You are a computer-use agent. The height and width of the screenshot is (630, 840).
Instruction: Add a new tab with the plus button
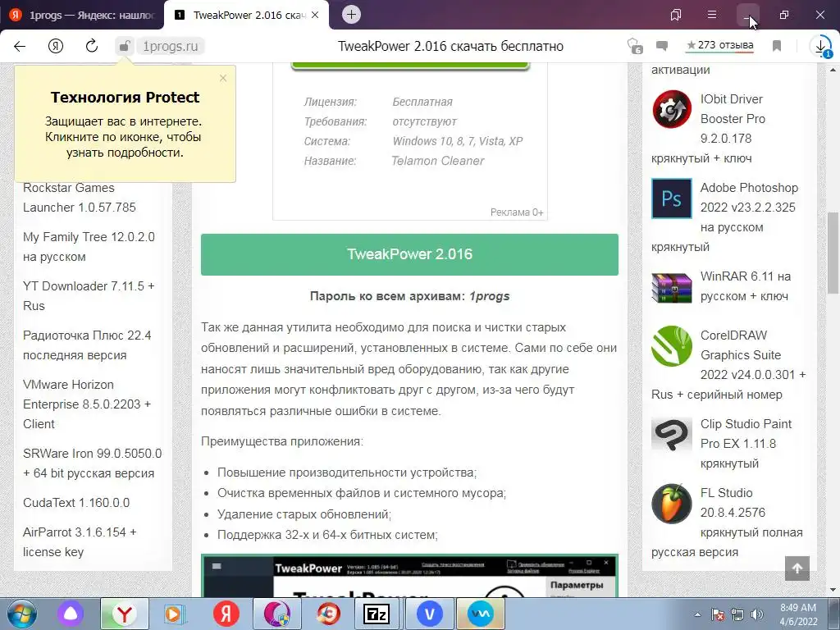coord(351,15)
